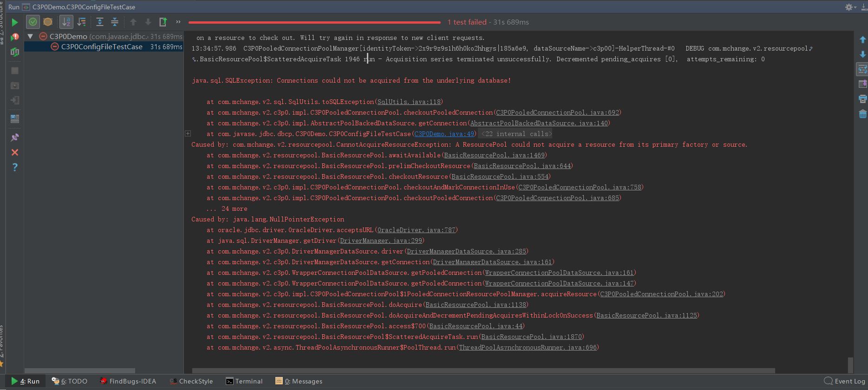The image size is (868, 390).
Task: Open DriverManager.java:299 link
Action: pyautogui.click(x=381, y=240)
